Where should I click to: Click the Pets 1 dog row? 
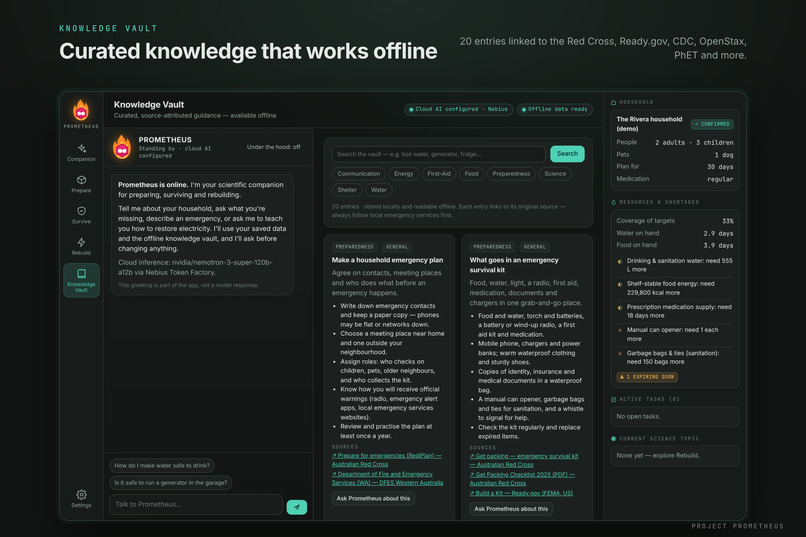pyautogui.click(x=675, y=155)
